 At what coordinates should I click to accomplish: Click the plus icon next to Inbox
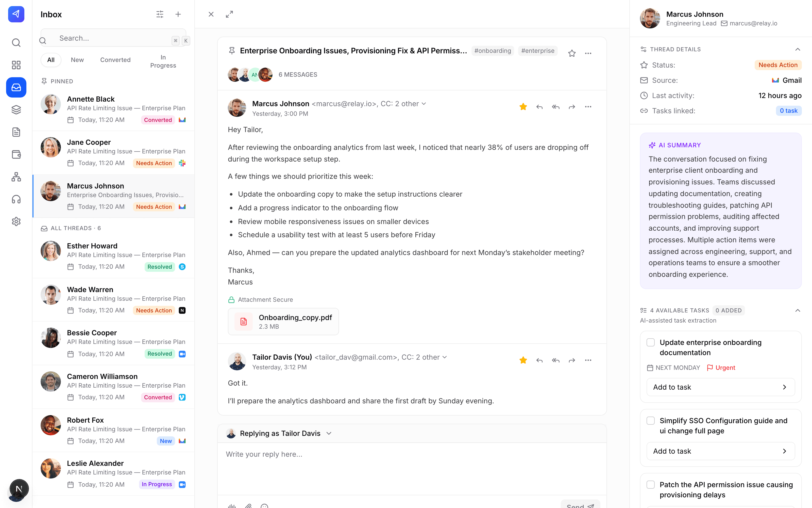coord(178,14)
